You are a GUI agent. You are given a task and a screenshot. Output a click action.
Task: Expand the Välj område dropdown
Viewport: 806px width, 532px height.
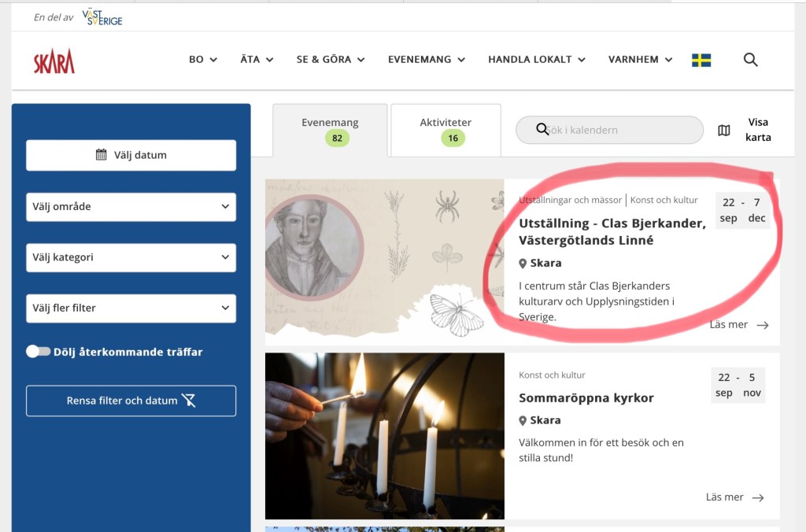[131, 207]
